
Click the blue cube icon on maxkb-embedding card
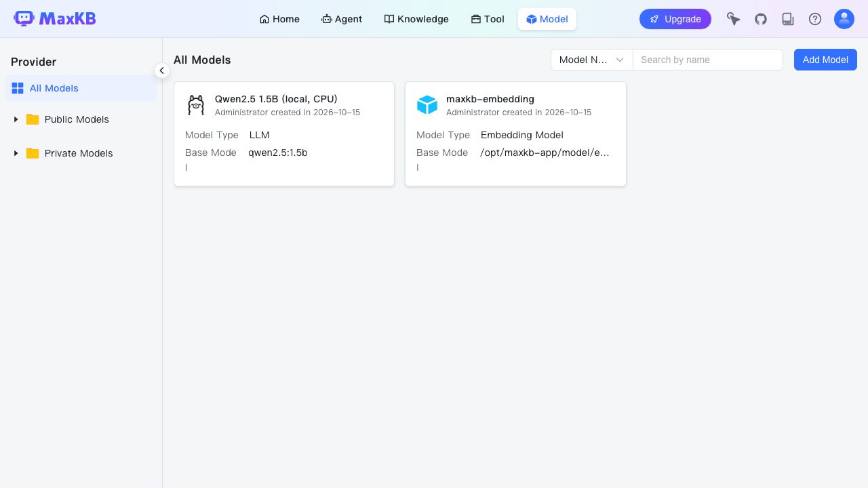427,105
